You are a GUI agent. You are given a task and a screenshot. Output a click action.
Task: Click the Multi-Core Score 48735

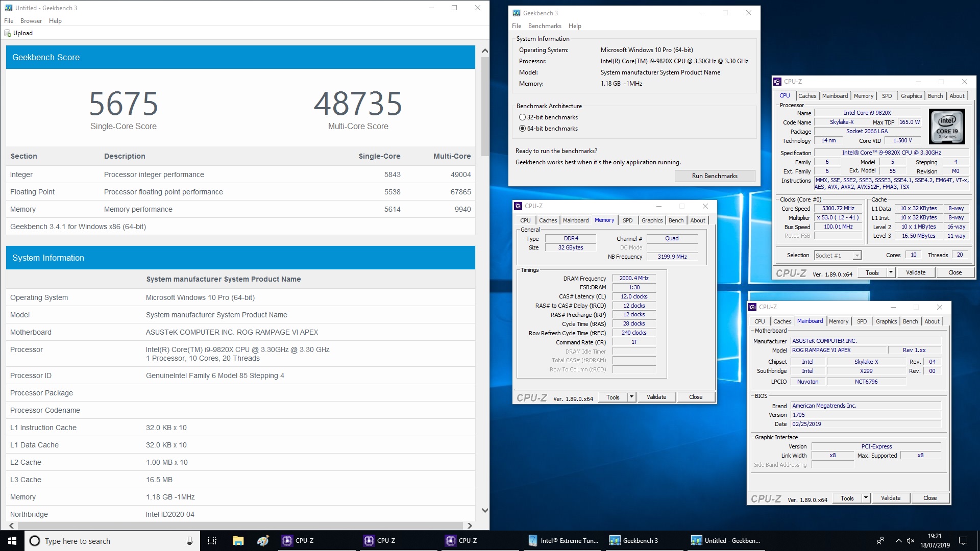coord(358,104)
